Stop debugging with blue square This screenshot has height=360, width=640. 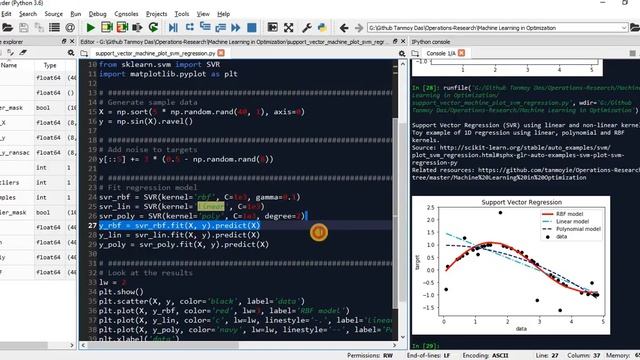(252, 28)
